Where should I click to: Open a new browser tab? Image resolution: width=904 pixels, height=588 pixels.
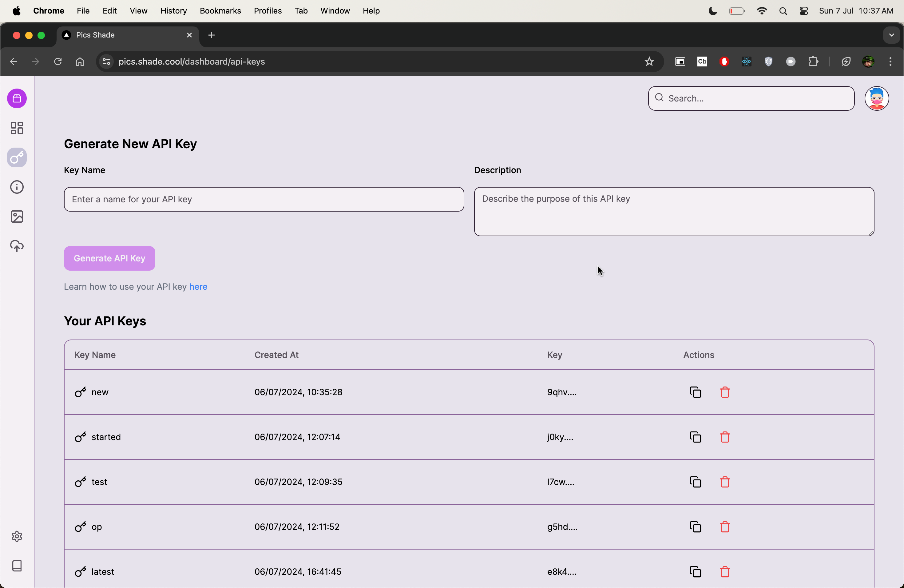[x=212, y=35]
